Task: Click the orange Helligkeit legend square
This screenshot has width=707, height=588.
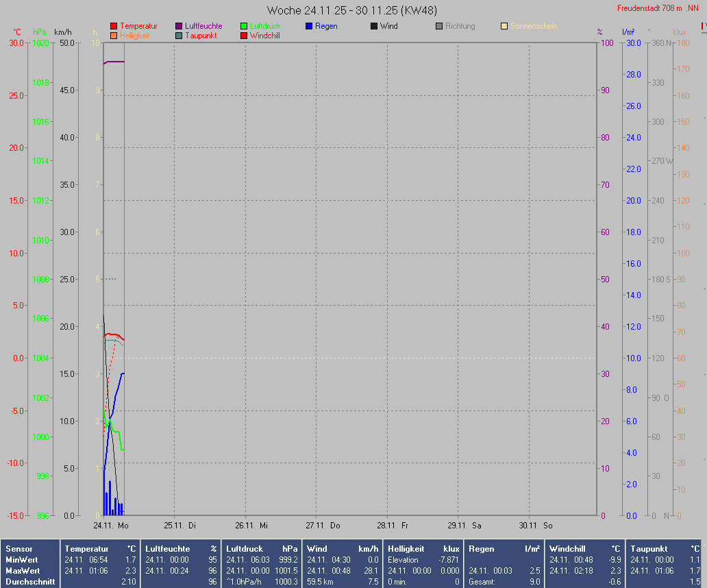Action: 114,36
